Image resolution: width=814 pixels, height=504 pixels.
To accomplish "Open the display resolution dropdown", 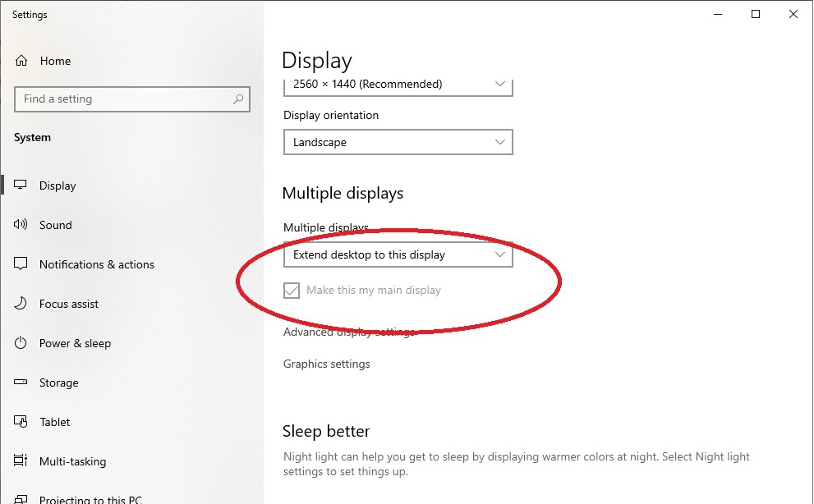I will tap(398, 86).
